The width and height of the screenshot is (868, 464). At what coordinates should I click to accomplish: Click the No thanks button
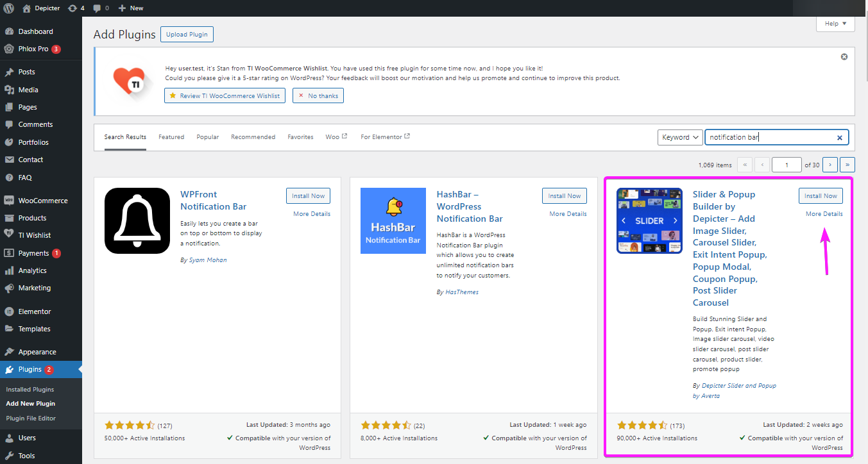tap(318, 95)
